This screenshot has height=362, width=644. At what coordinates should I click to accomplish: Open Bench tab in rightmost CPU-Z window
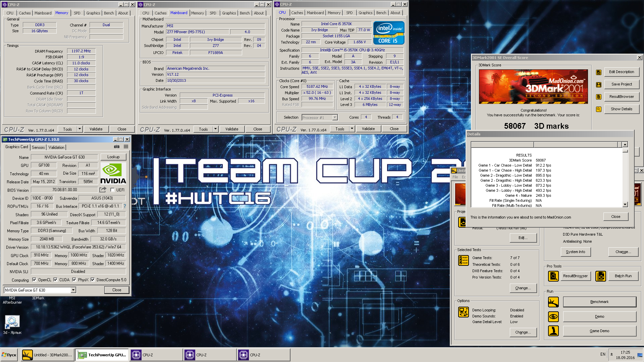(x=381, y=13)
